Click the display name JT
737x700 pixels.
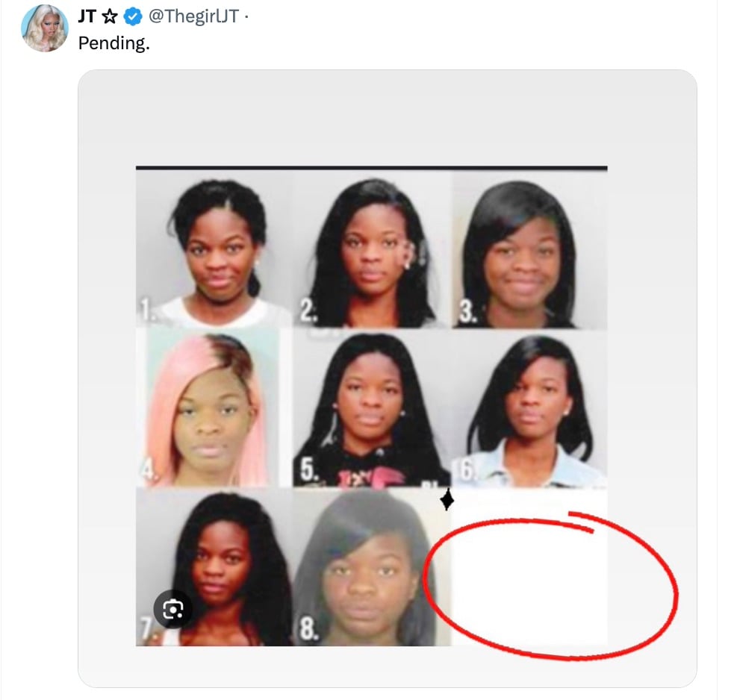coord(87,16)
